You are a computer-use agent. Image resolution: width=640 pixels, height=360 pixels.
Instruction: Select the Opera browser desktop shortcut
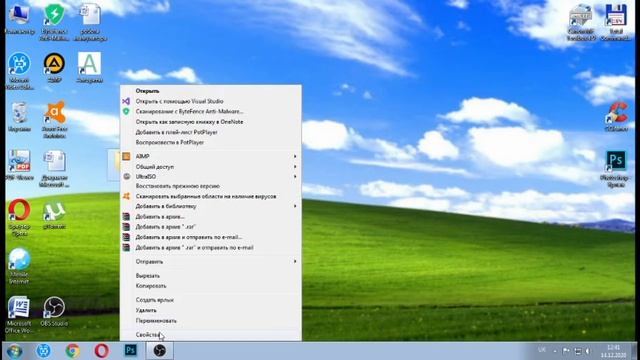[19, 217]
